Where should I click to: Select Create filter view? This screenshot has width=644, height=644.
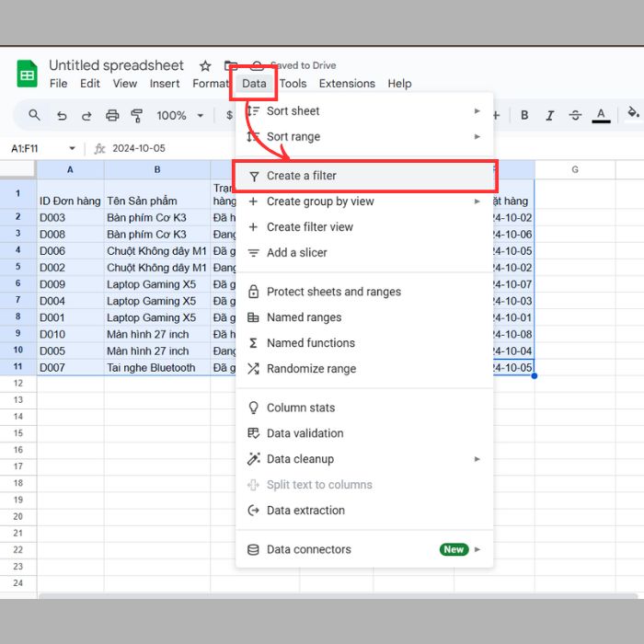click(x=364, y=227)
